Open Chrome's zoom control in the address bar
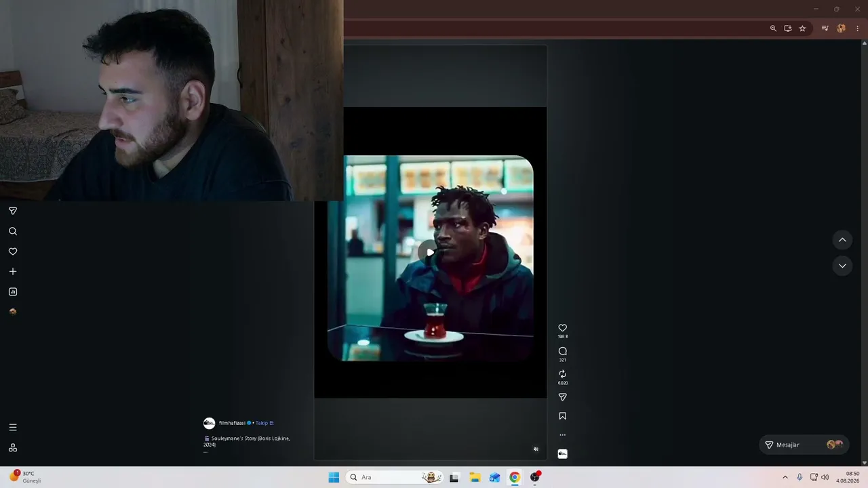This screenshot has width=868, height=488. (x=773, y=28)
